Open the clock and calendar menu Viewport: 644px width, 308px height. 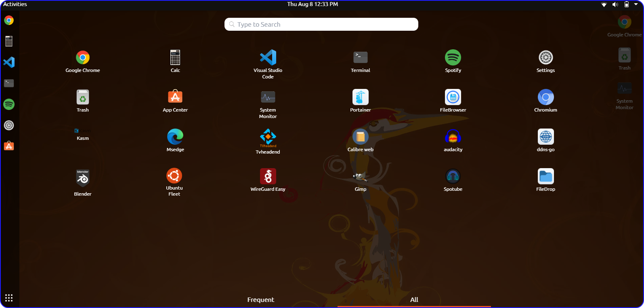[x=313, y=4]
